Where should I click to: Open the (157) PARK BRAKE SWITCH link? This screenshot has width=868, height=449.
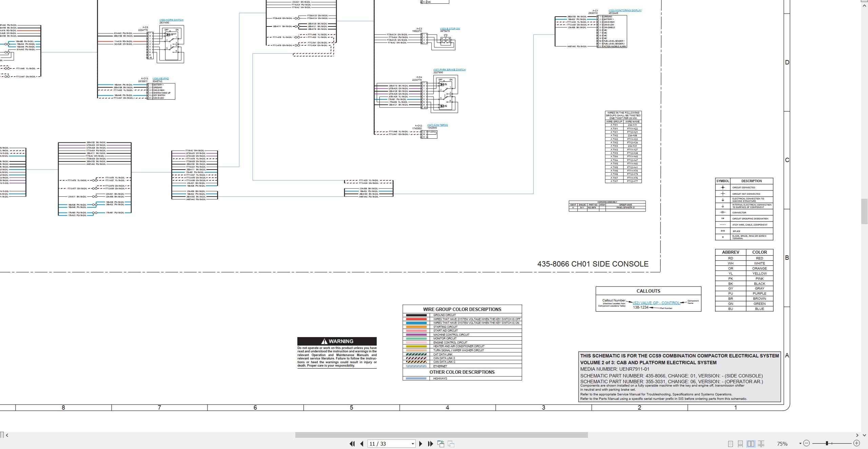pyautogui.click(x=449, y=70)
